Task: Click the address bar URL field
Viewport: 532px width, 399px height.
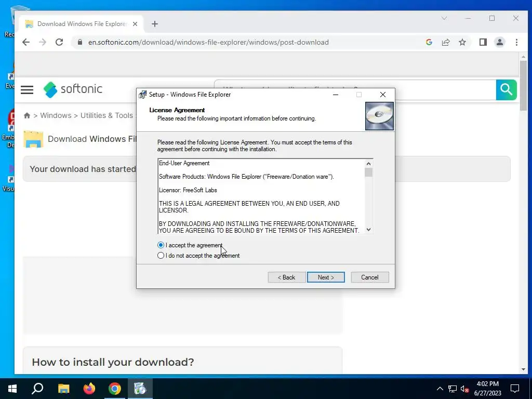Action: (x=208, y=42)
